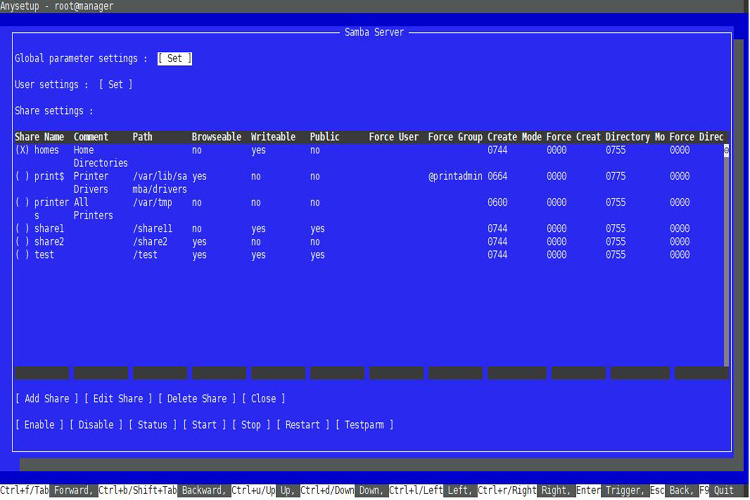Close the Samba Server dialog
Screen dimensions: 750x500
tap(264, 399)
